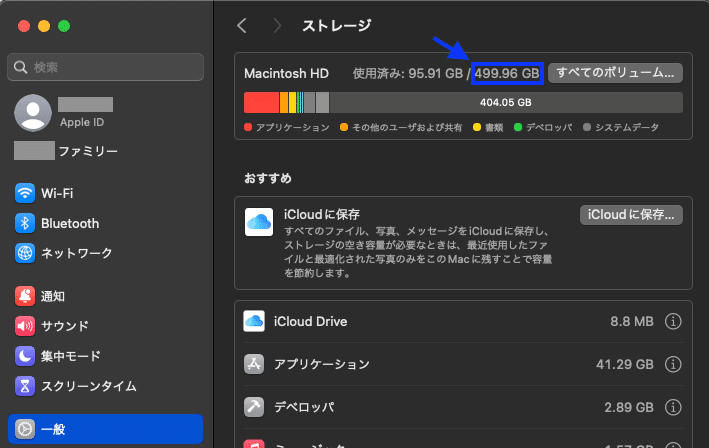Click the Macintosh HD volume name
Viewport: 709px width, 448px height.
coord(286,73)
